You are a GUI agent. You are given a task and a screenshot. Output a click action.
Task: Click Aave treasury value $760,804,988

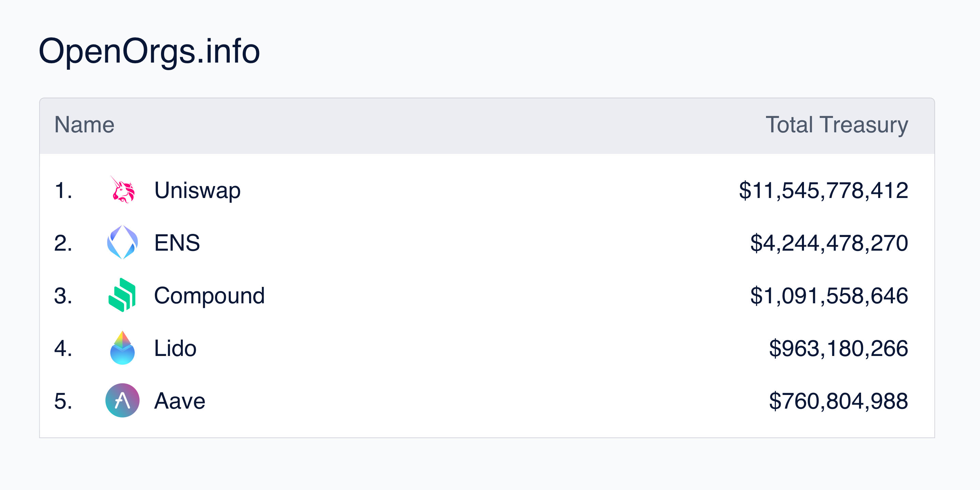point(838,401)
